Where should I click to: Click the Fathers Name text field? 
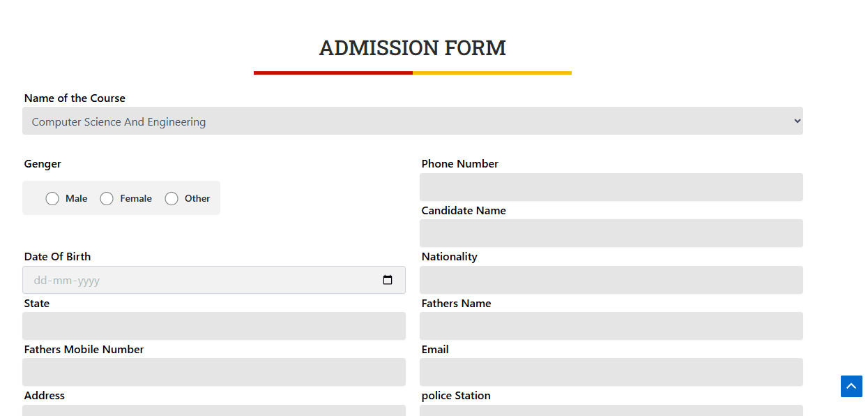tap(611, 326)
